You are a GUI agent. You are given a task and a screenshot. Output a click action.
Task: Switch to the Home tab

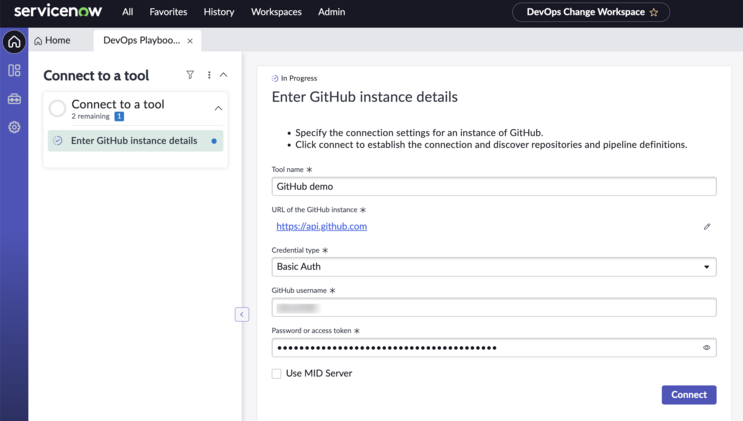coord(52,41)
